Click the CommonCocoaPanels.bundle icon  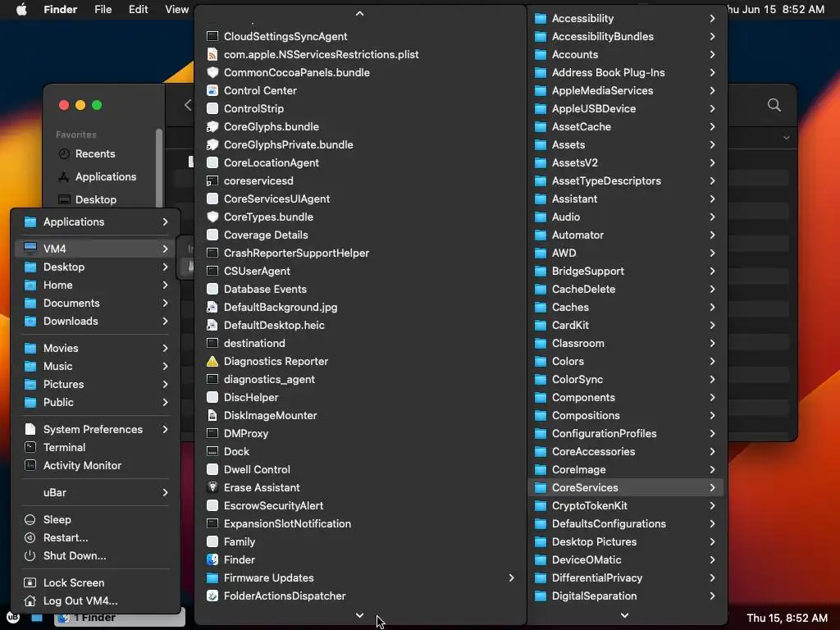click(x=212, y=72)
